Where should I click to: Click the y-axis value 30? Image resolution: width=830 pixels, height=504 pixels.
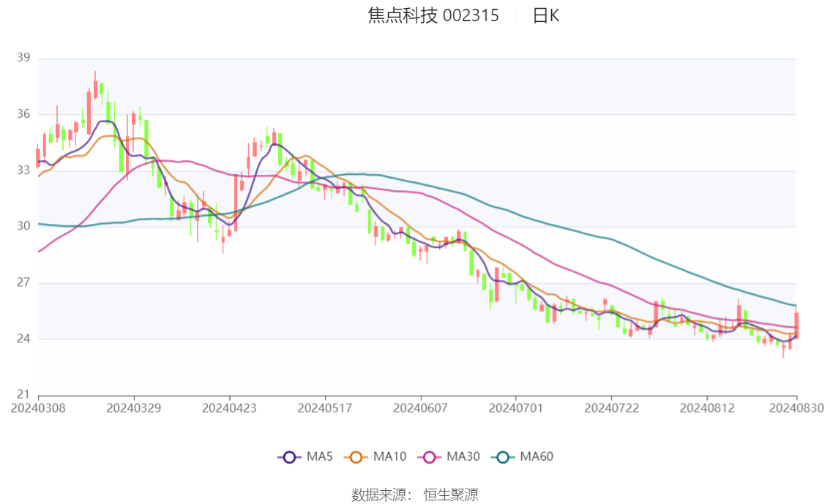pos(23,226)
